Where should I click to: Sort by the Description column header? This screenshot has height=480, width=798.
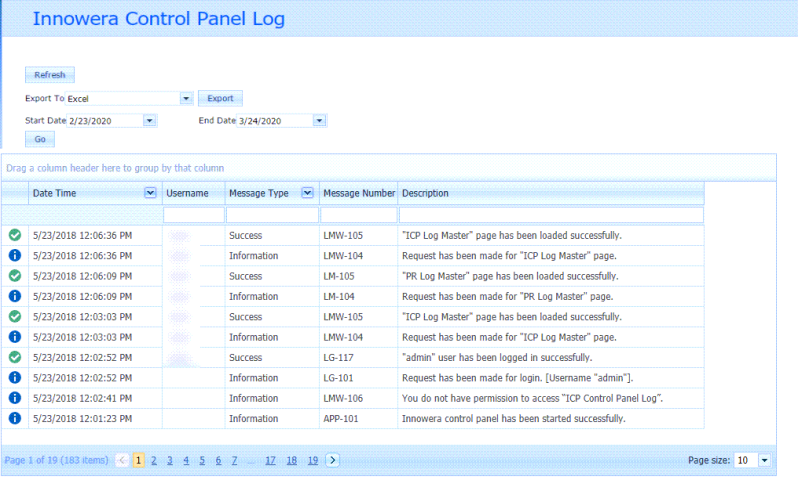[425, 193]
